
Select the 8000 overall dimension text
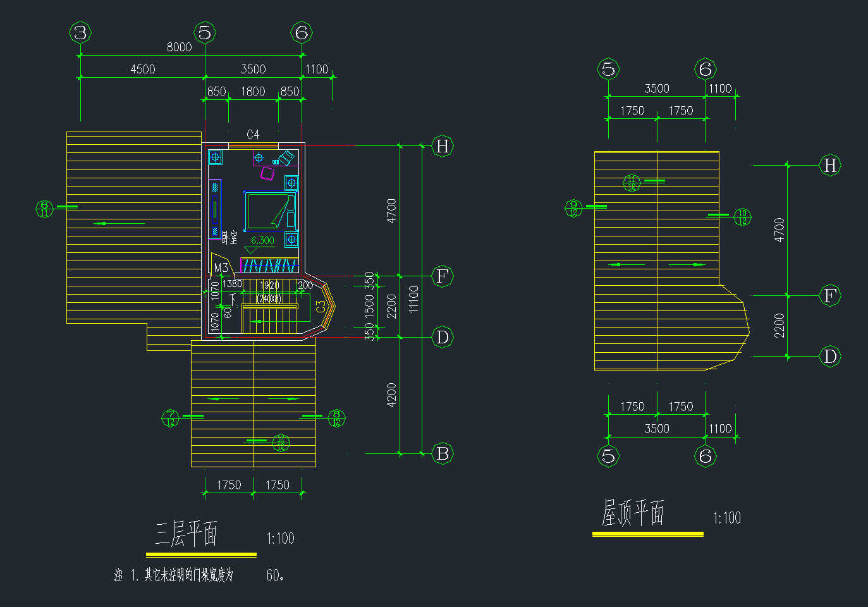tap(179, 47)
